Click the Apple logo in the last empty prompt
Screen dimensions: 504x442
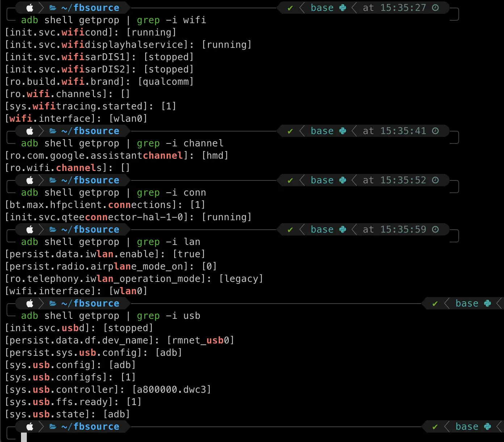pyautogui.click(x=30, y=426)
